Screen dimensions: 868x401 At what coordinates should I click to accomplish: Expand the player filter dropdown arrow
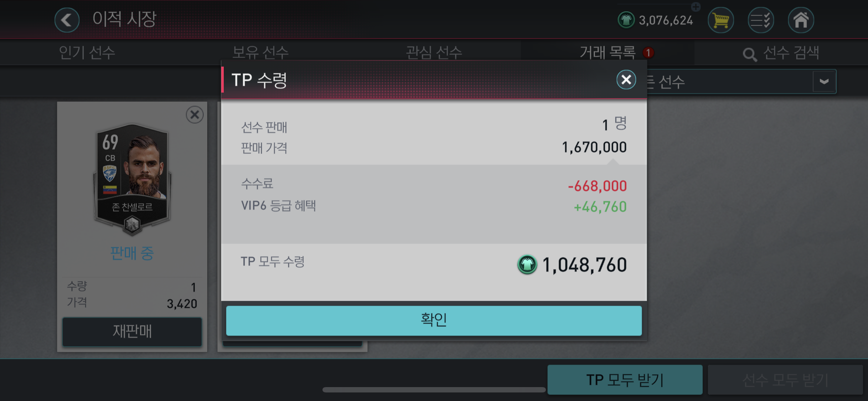[824, 82]
